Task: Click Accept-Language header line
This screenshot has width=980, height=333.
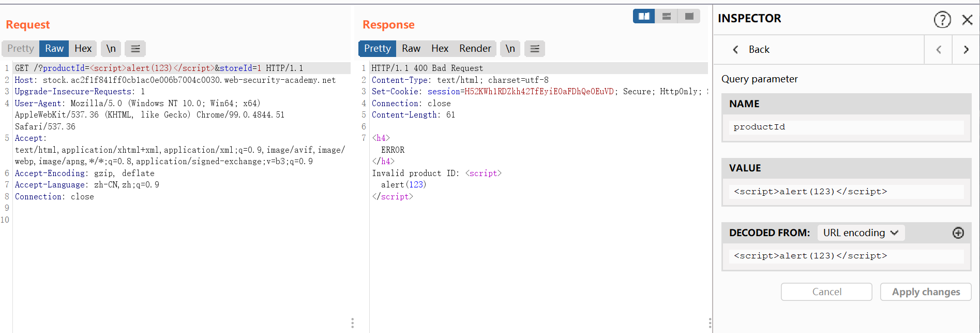Action: (87, 185)
